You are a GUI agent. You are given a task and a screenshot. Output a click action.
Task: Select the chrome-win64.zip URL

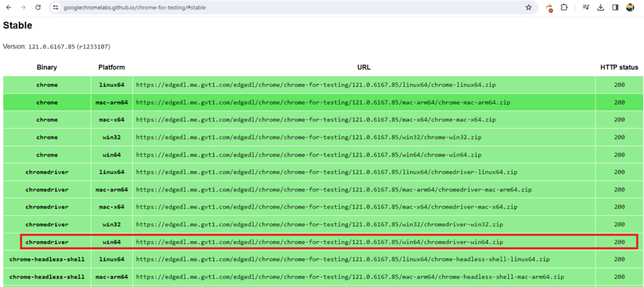tap(308, 155)
